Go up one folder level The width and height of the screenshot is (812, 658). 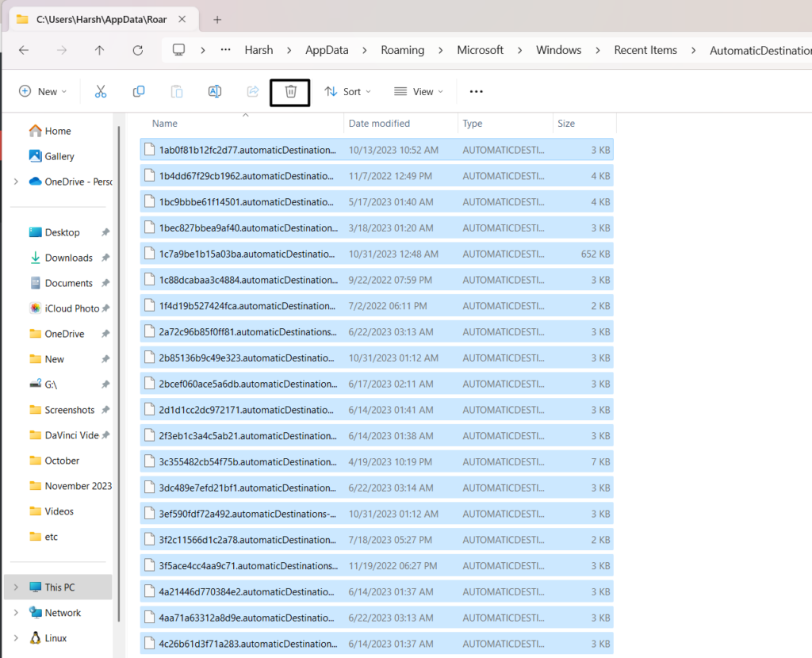[99, 50]
